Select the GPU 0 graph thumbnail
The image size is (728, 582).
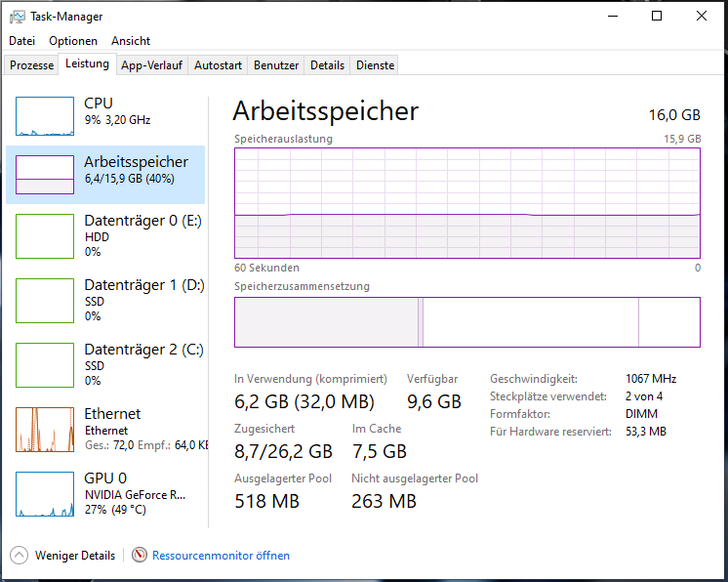[x=45, y=494]
